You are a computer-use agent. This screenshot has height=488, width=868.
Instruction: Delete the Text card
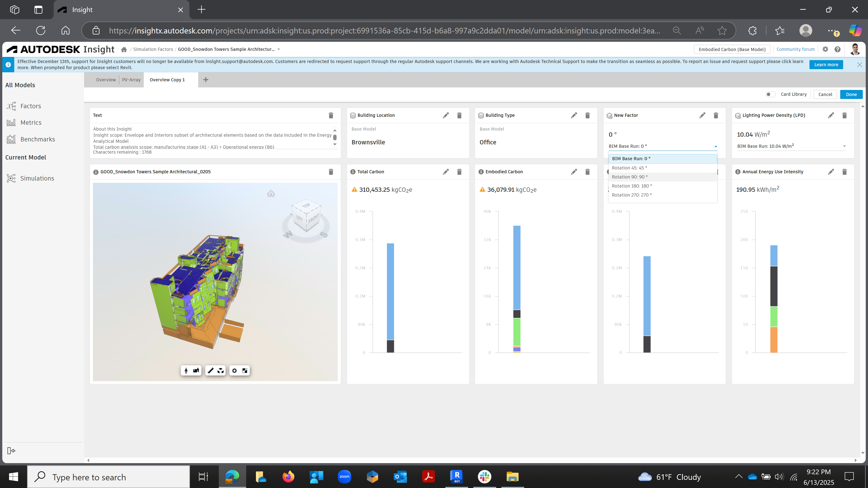click(x=331, y=115)
